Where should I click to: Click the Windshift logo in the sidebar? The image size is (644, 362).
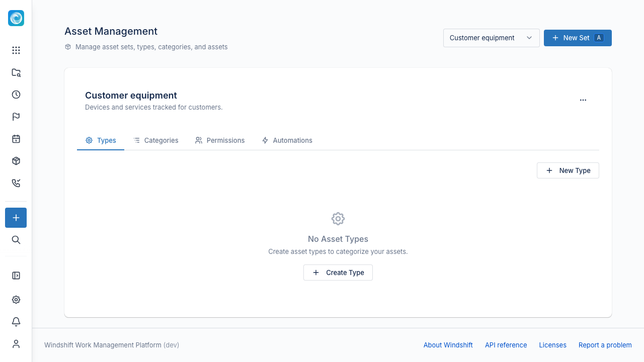click(16, 18)
